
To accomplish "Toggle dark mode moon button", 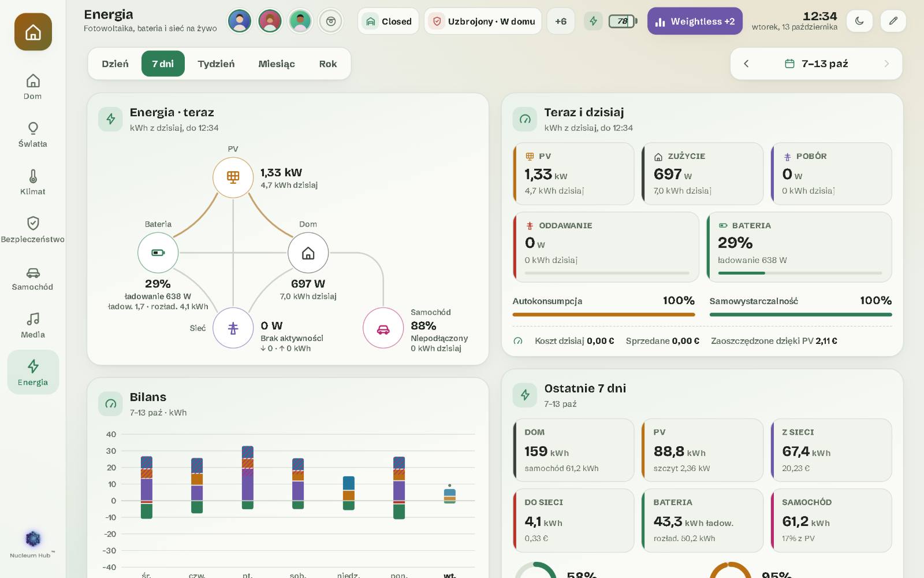I will [859, 21].
